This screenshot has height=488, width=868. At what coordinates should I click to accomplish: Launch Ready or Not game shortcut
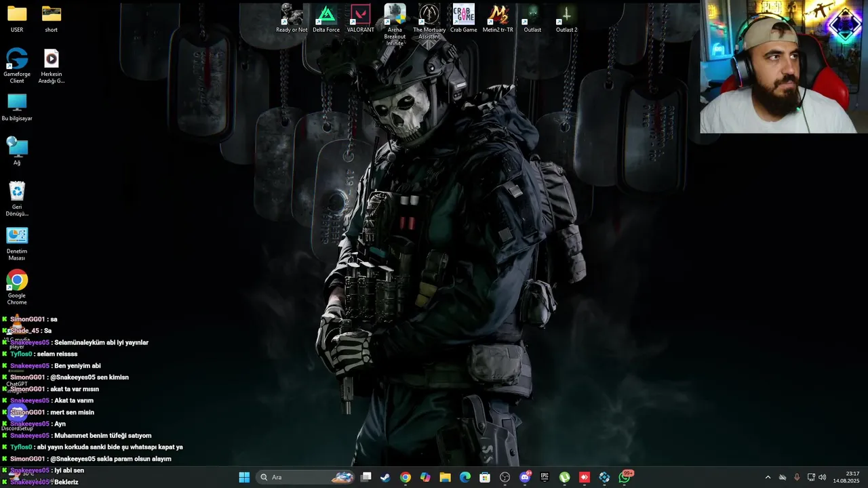[292, 18]
